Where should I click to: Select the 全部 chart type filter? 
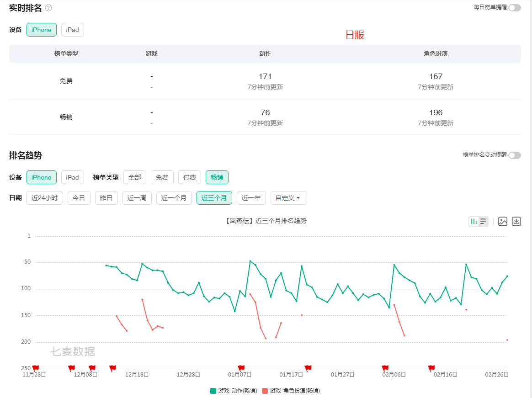(135, 177)
